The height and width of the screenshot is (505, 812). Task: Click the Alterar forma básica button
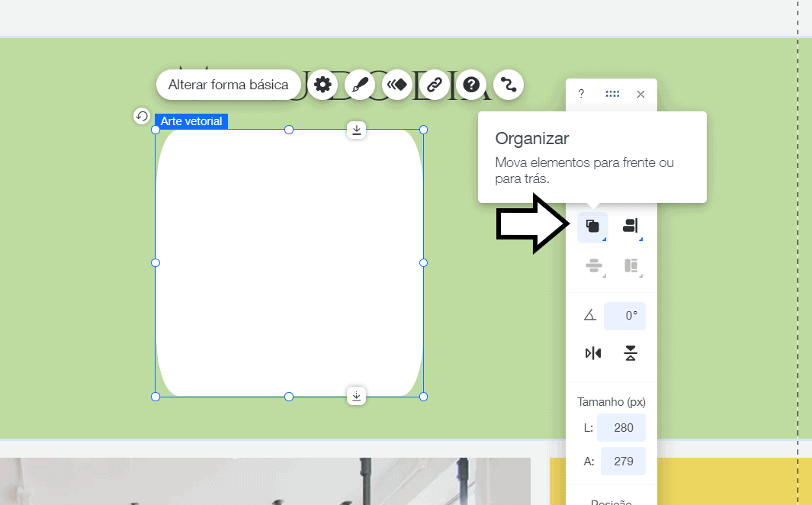[x=229, y=85]
